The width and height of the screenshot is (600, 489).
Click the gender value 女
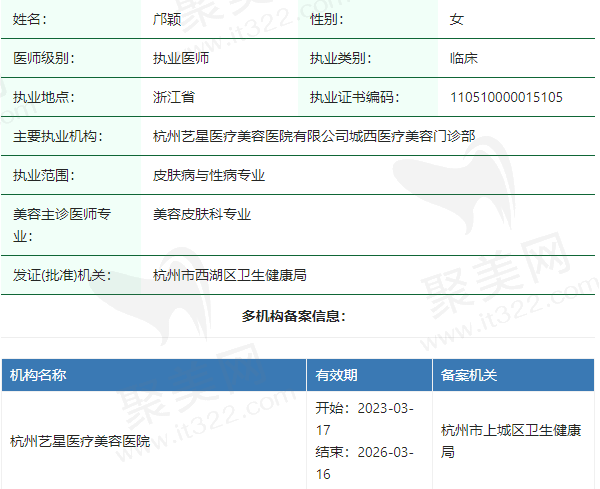pyautogui.click(x=457, y=19)
